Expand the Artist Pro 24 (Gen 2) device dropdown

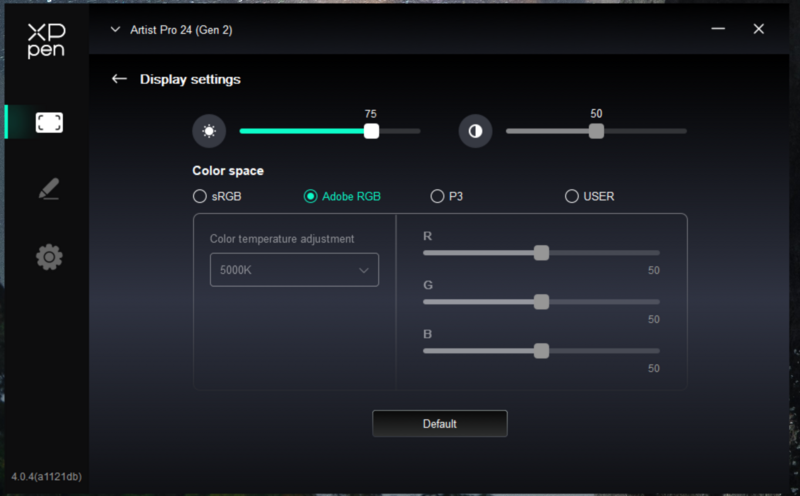115,30
